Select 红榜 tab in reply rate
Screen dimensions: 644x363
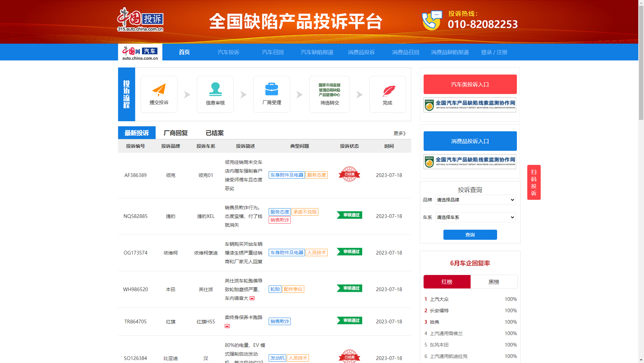pos(447,282)
